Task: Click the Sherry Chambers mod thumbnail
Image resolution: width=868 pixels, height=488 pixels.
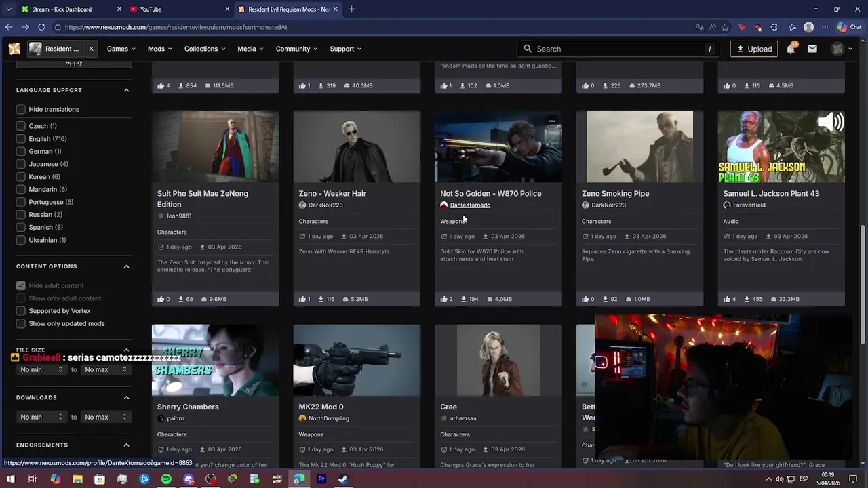Action: click(x=215, y=360)
